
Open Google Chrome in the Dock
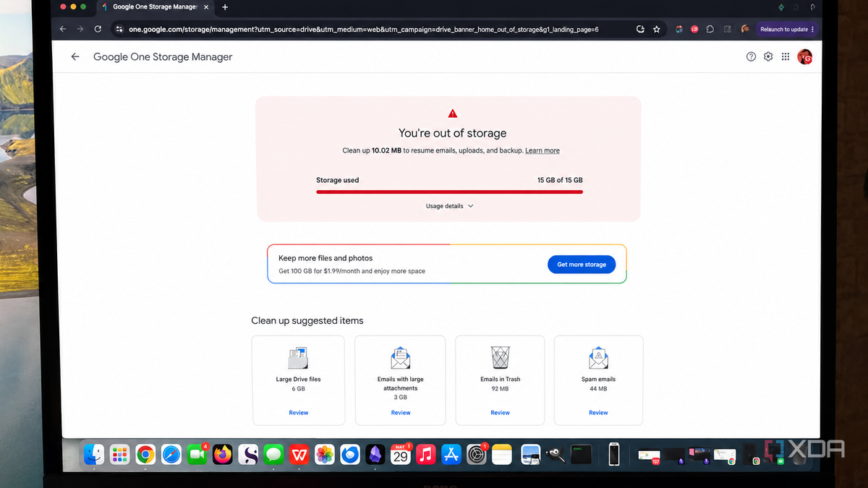[x=145, y=454]
